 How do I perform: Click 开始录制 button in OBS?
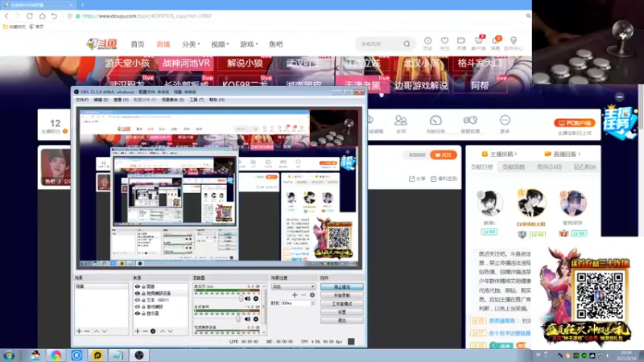point(341,295)
